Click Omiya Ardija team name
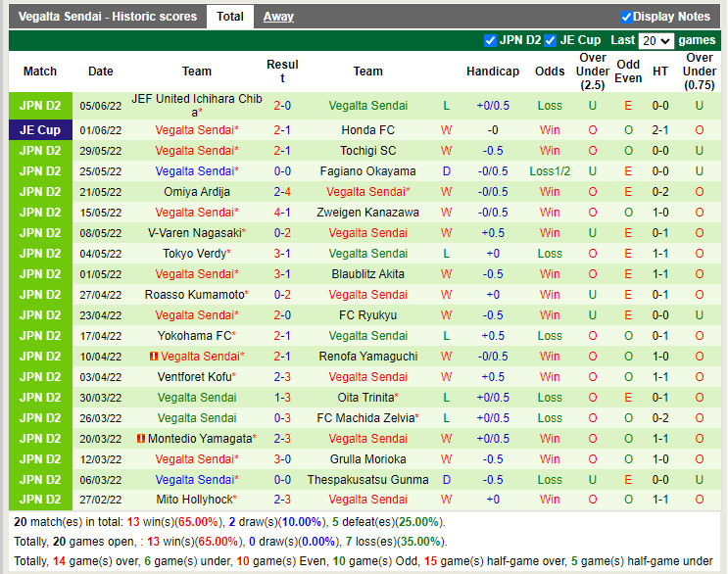The width and height of the screenshot is (728, 574). 197,192
